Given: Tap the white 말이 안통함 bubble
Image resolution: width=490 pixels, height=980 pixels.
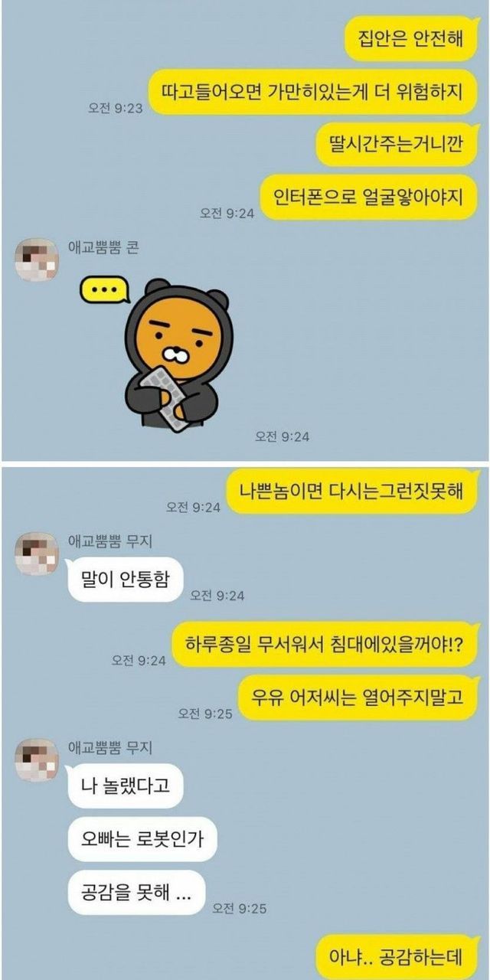Looking at the screenshot, I should click(x=126, y=580).
